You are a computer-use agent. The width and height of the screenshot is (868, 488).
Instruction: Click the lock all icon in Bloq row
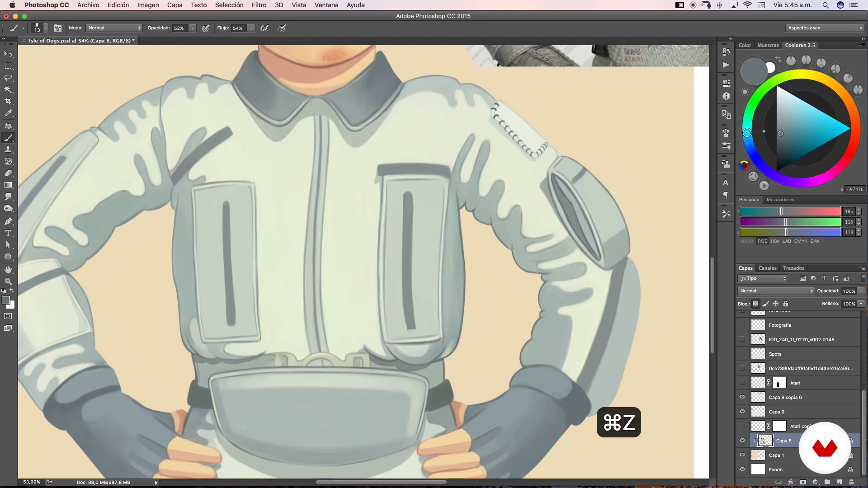[786, 304]
